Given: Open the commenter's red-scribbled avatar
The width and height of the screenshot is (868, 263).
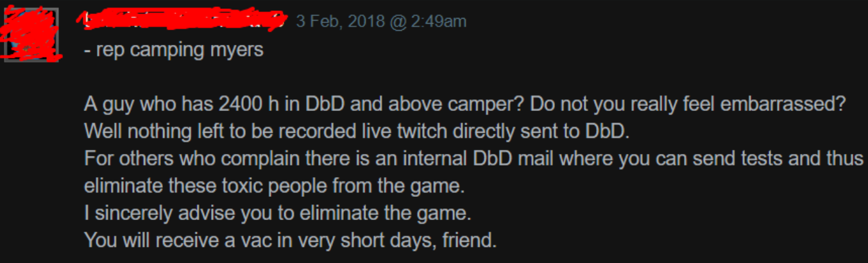Looking at the screenshot, I should (32, 35).
